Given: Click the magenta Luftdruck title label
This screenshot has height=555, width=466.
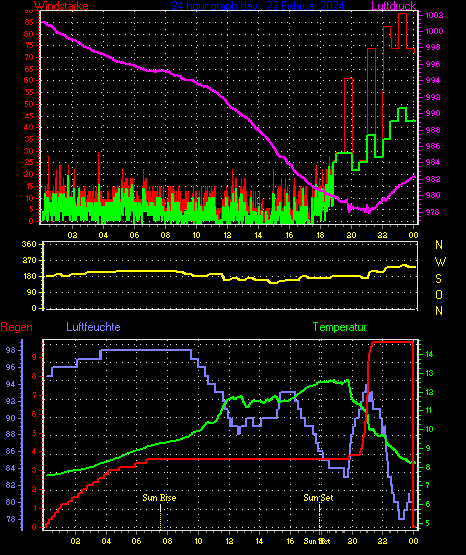Looking at the screenshot, I should pos(393,6).
